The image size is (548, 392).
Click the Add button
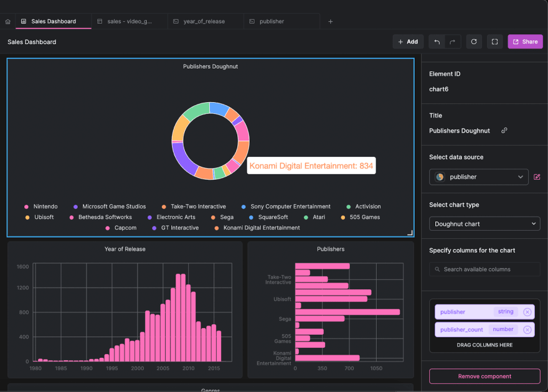[x=408, y=42]
